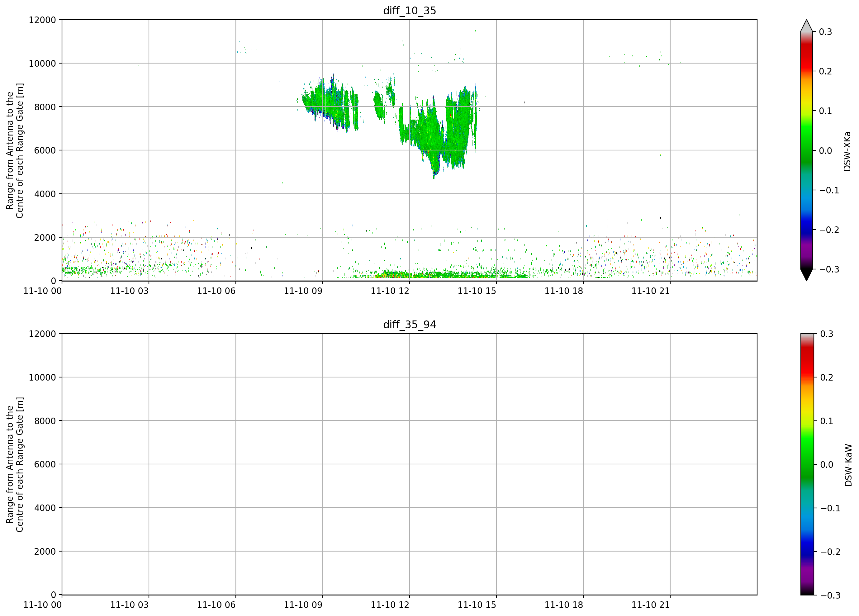The image size is (859, 616).
Task: Click the 0.1 tick on DSW-KaW colorbar
Action: 827,421
